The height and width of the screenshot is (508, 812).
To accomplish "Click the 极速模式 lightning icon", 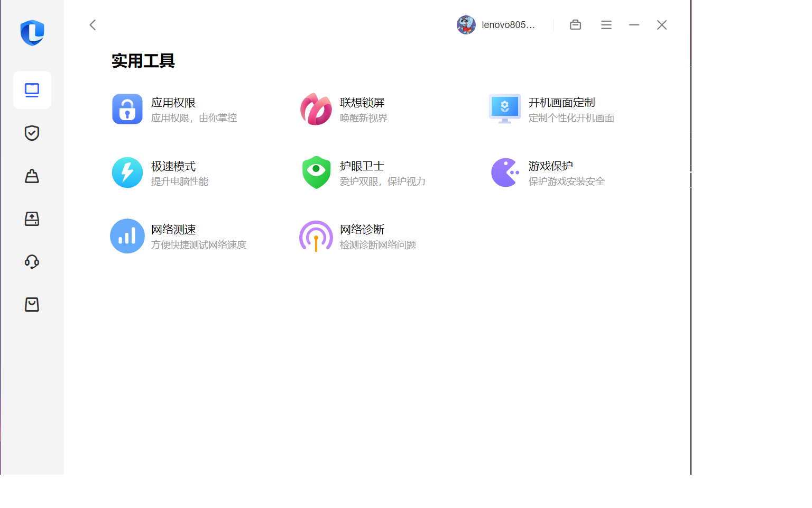I will click(x=127, y=173).
